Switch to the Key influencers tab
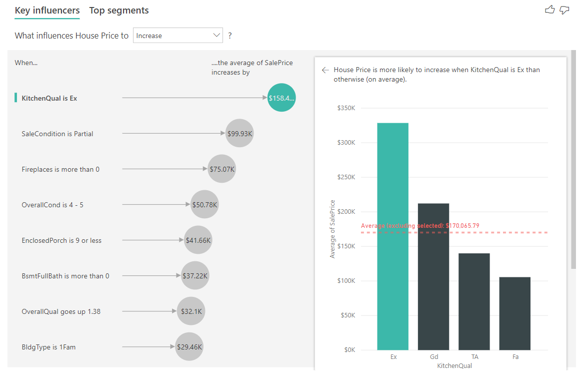Screen dimensions: 588x384 [x=47, y=11]
